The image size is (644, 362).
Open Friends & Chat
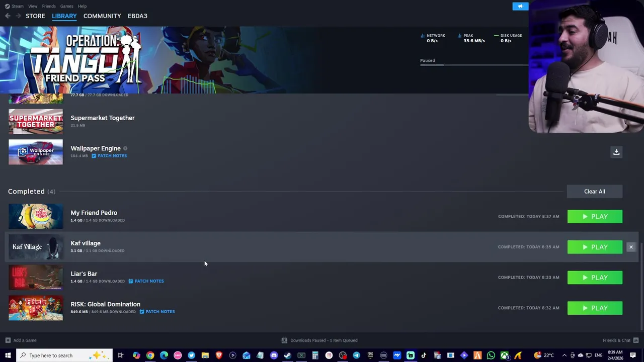(x=620, y=340)
